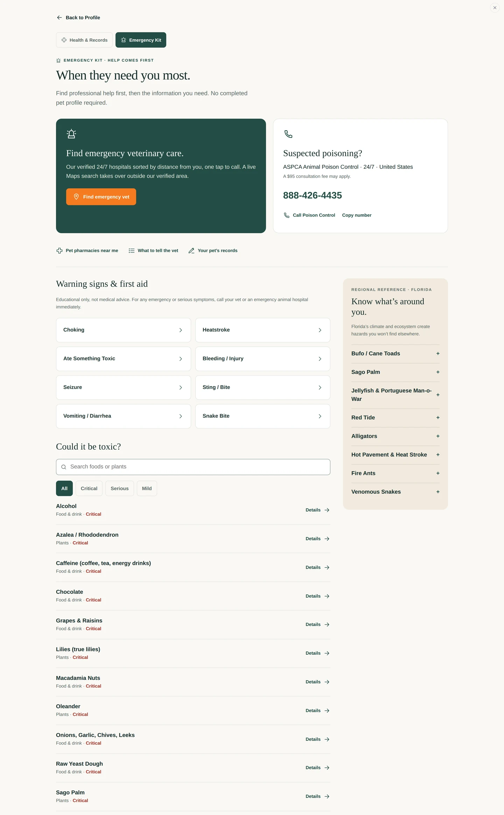Open the Choking first aid card

click(x=124, y=330)
